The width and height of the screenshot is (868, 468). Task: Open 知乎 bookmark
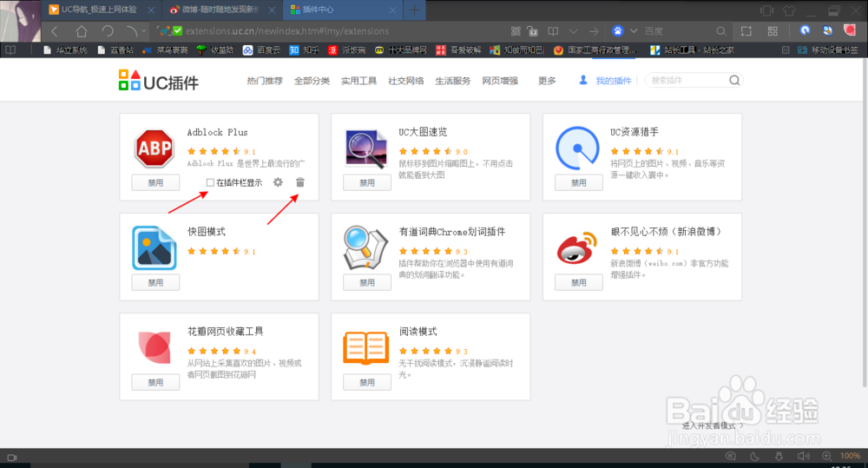tap(304, 49)
